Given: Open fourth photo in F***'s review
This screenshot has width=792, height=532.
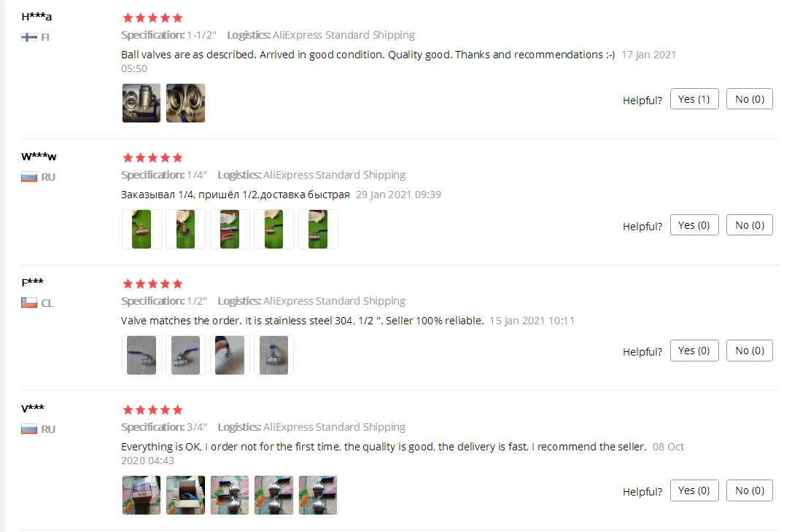Looking at the screenshot, I should click(x=273, y=356).
